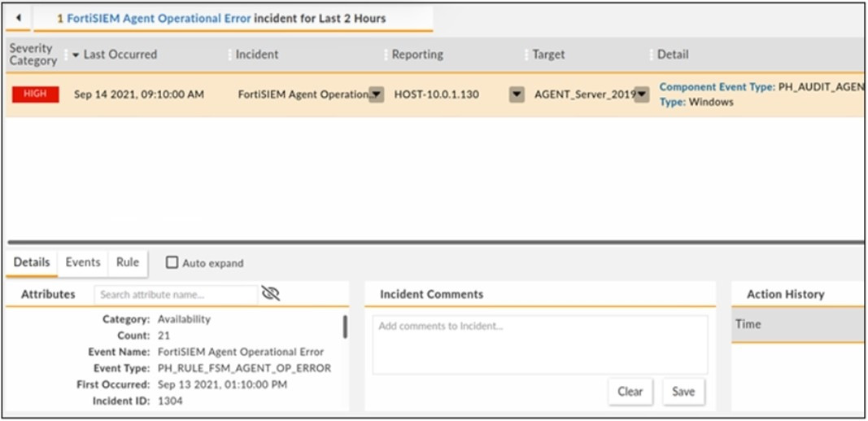Screen dimensions: 868x421
Task: Switch to the Events tab
Action: [x=83, y=262]
